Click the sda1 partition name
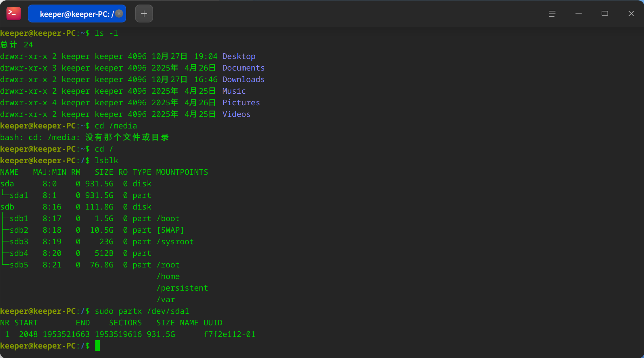This screenshot has width=644, height=358. tap(19, 195)
